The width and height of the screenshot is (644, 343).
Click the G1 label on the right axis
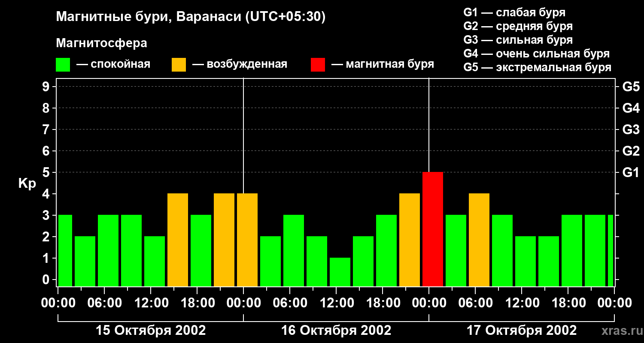tap(631, 172)
